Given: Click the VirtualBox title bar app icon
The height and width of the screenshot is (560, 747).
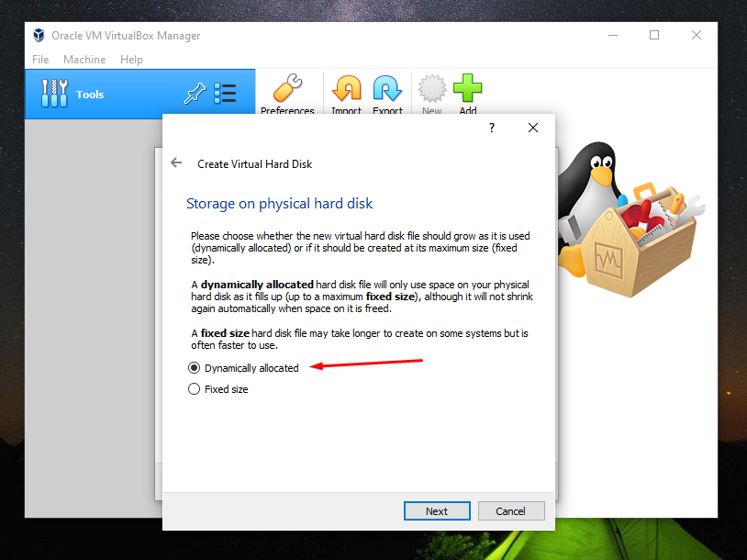Looking at the screenshot, I should 39,36.
